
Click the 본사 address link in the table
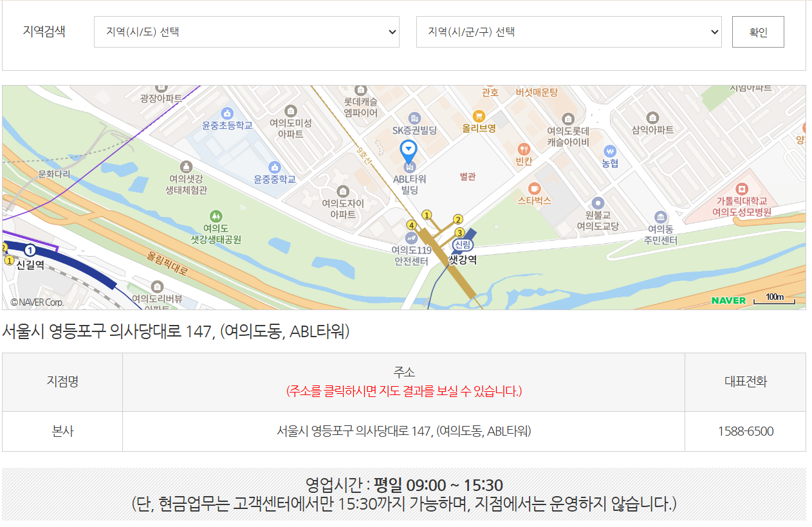[x=403, y=431]
